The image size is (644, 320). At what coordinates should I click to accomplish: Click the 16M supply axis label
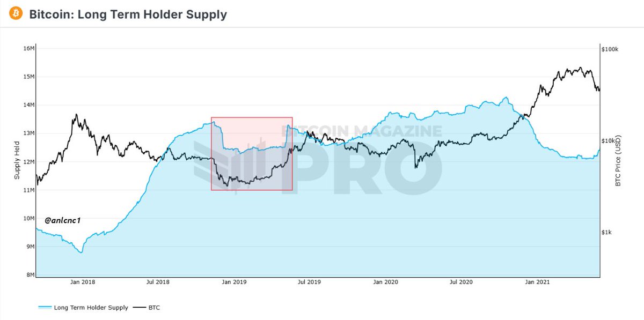27,49
